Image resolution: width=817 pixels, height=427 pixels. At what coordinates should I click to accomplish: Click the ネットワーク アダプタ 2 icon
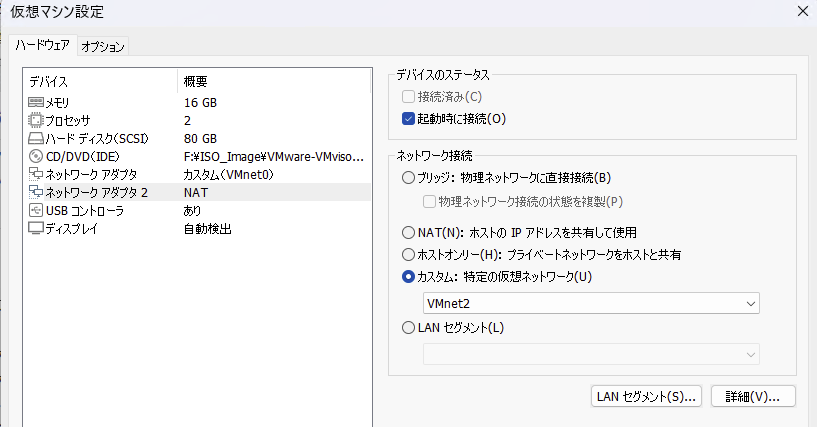[x=35, y=192]
